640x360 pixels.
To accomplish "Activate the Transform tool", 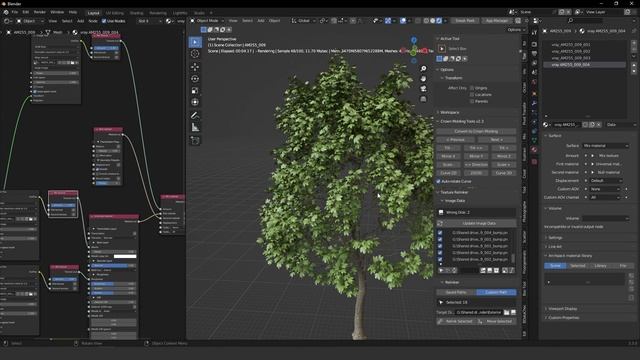I will (195, 102).
